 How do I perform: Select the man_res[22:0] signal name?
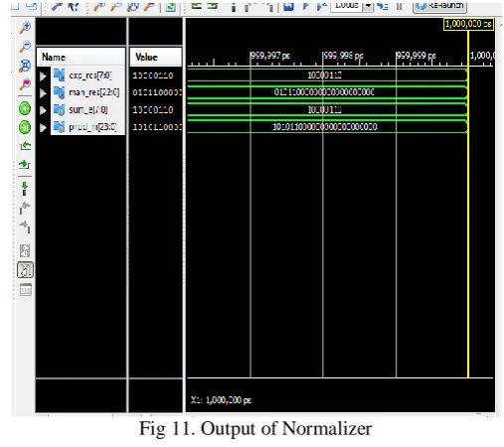tap(94, 92)
